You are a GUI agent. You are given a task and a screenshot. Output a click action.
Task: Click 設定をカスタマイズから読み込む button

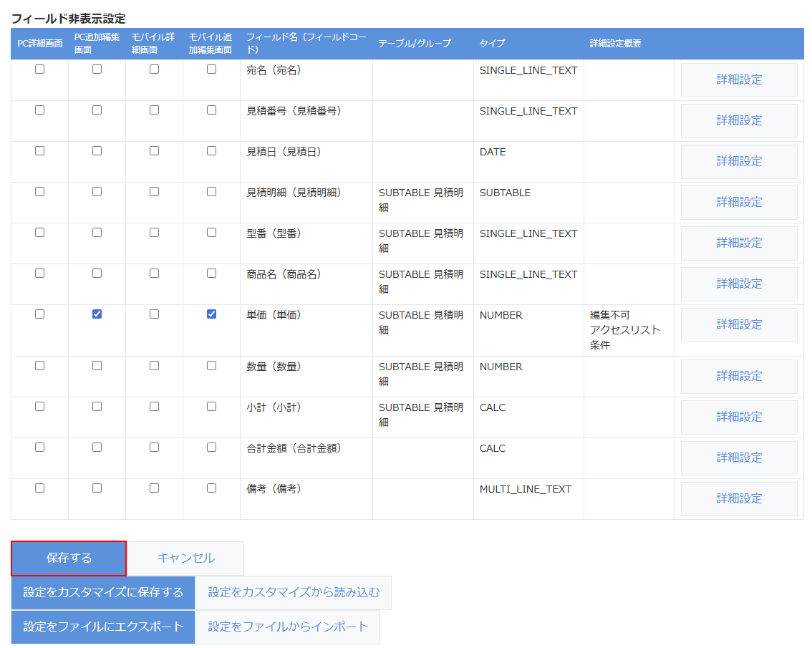pos(294,593)
